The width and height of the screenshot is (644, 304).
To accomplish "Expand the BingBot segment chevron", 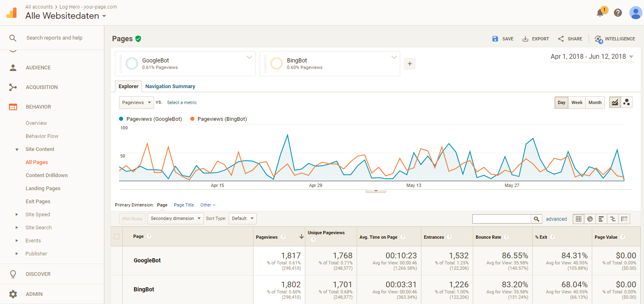I will pos(394,58).
